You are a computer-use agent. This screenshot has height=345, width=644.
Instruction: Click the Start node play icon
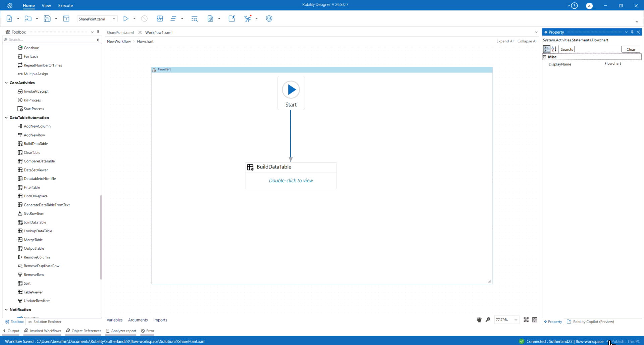(x=291, y=90)
